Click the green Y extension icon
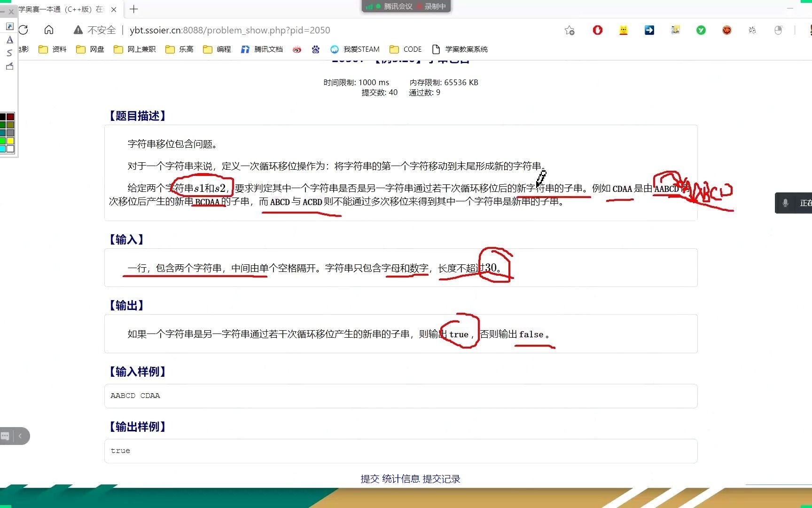Screen dimensions: 812x508 [701, 30]
